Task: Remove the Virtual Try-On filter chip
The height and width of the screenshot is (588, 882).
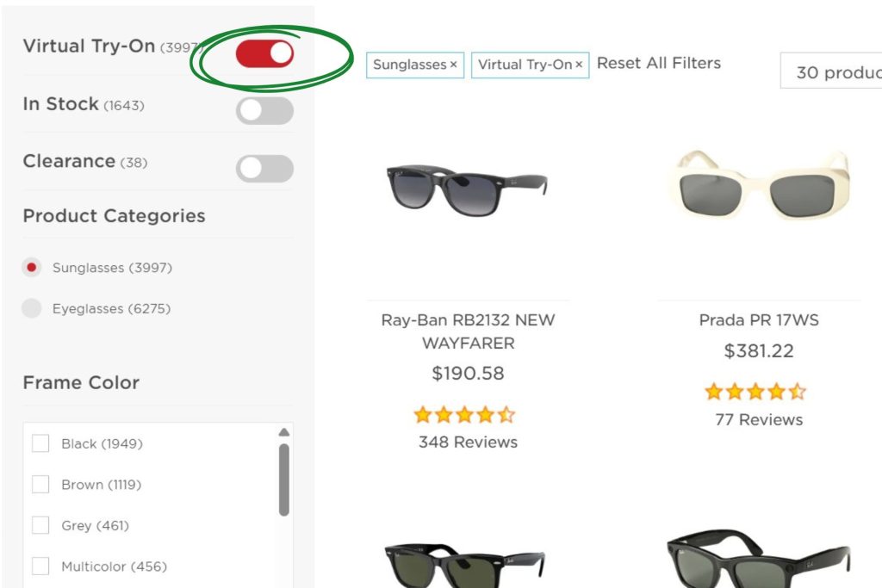Action: click(x=579, y=64)
